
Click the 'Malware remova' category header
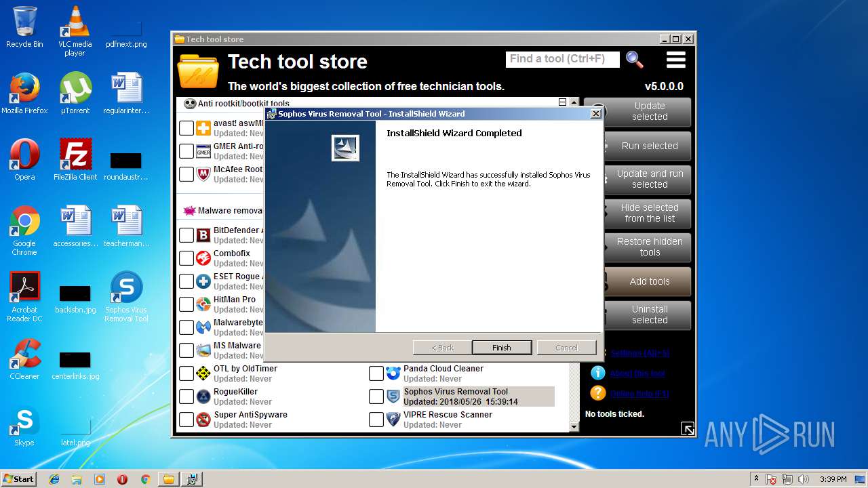(x=230, y=211)
